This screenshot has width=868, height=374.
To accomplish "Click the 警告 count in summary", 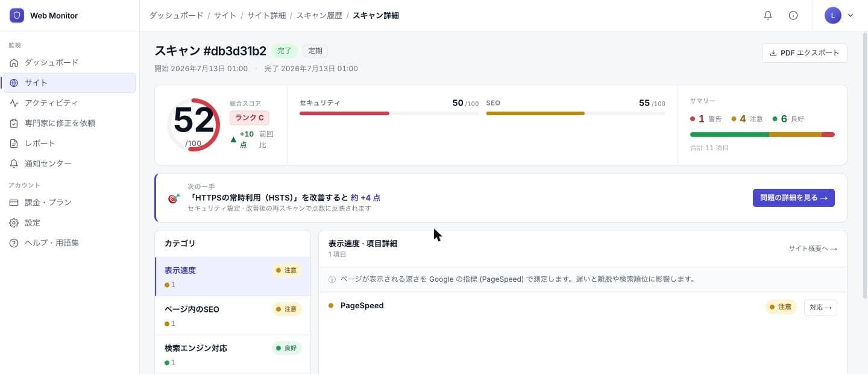I will (706, 119).
